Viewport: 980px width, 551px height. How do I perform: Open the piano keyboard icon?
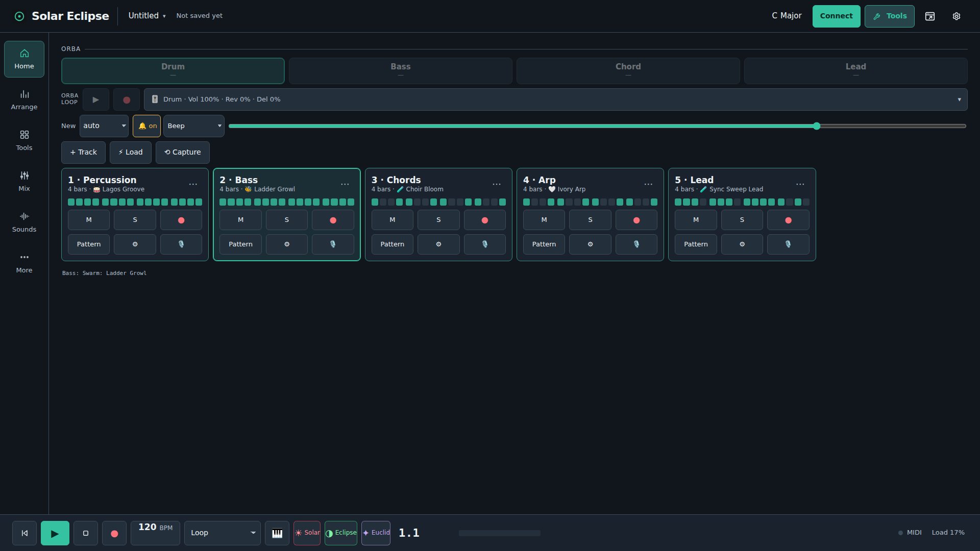[277, 533]
